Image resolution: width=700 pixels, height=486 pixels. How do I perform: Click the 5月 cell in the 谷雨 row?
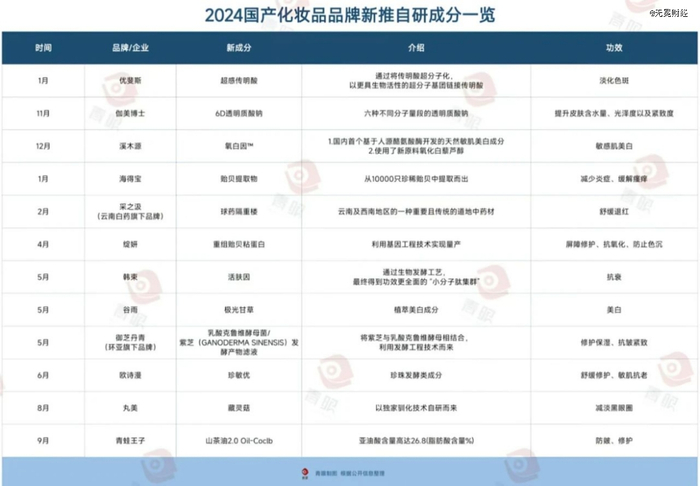click(43, 310)
